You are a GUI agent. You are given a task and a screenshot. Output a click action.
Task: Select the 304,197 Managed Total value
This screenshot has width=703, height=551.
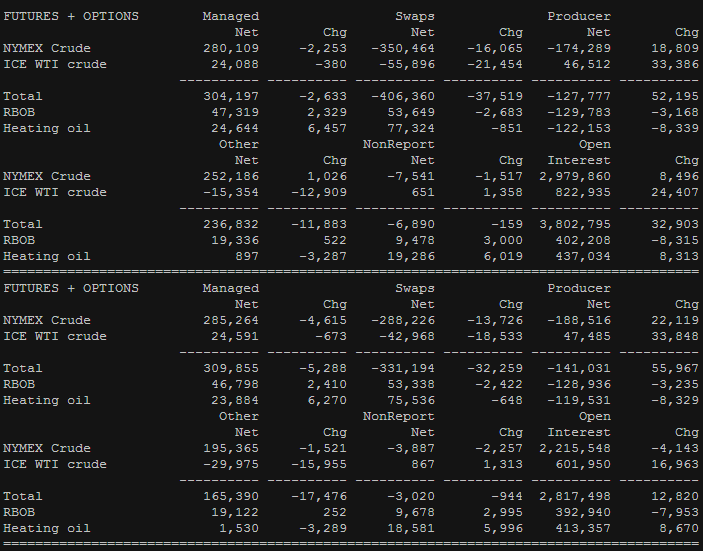tap(231, 96)
